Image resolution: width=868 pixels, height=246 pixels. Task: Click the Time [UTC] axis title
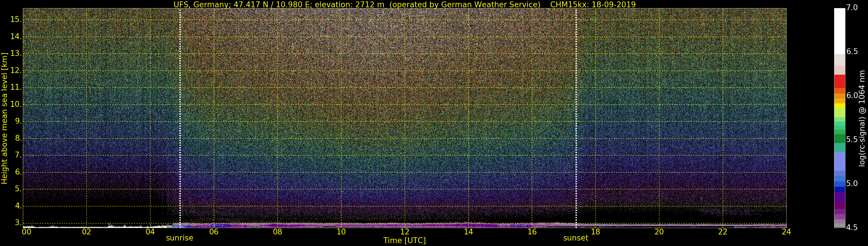404,241
